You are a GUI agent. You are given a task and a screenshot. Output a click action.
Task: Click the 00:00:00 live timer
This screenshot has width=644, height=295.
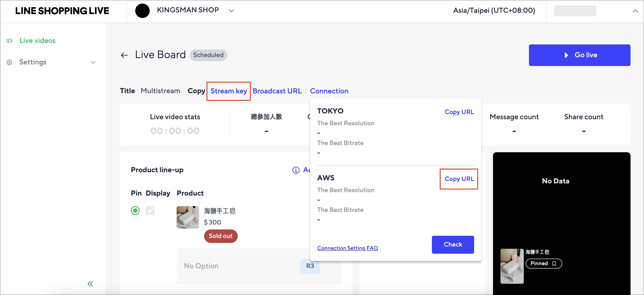click(x=175, y=131)
